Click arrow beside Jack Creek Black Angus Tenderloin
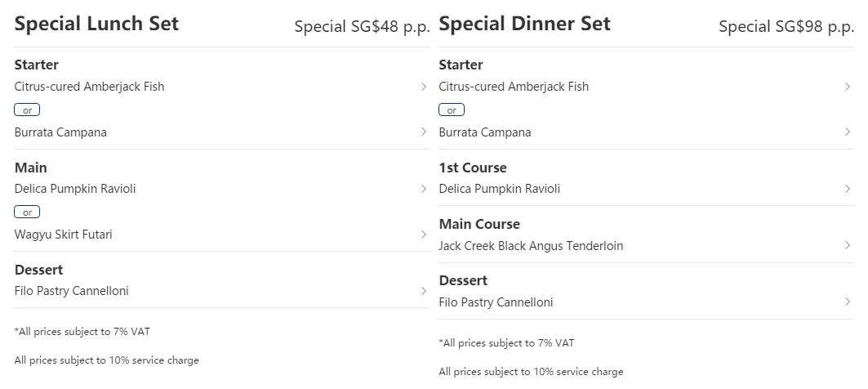 point(848,245)
